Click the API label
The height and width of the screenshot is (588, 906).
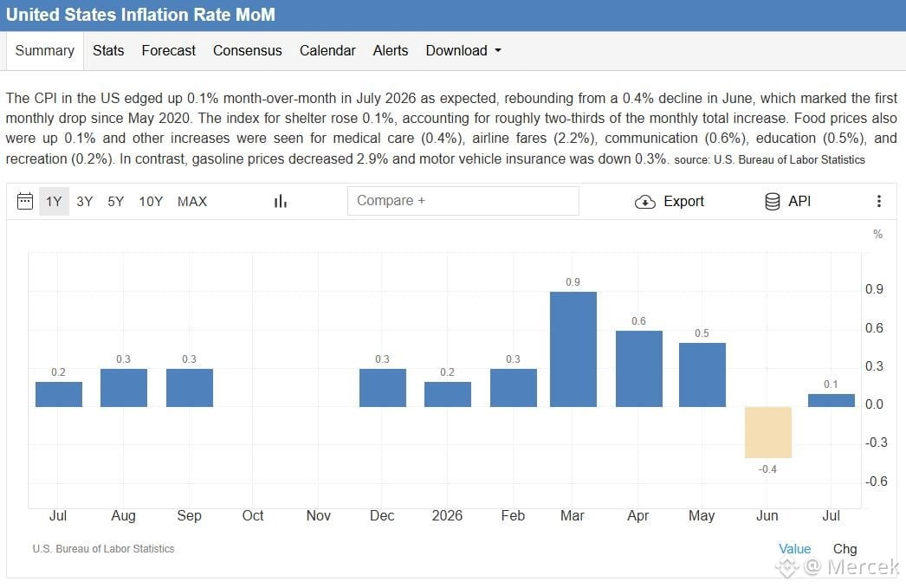coord(799,201)
